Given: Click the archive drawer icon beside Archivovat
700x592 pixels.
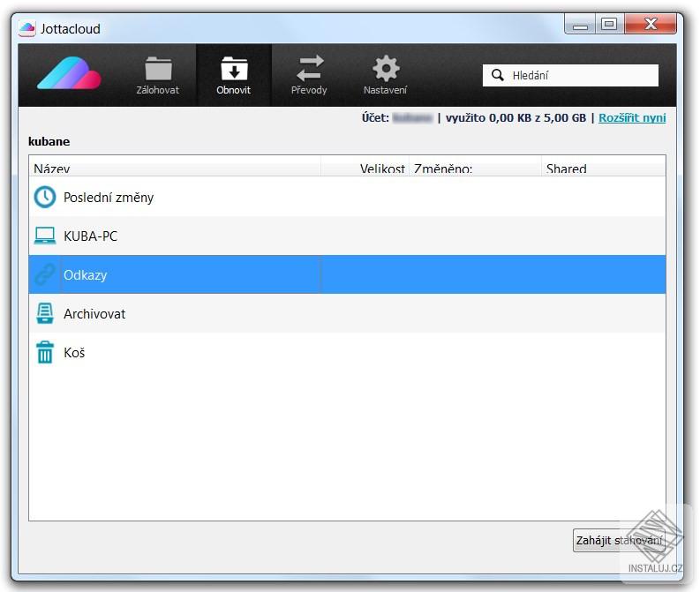Looking at the screenshot, I should (x=45, y=313).
